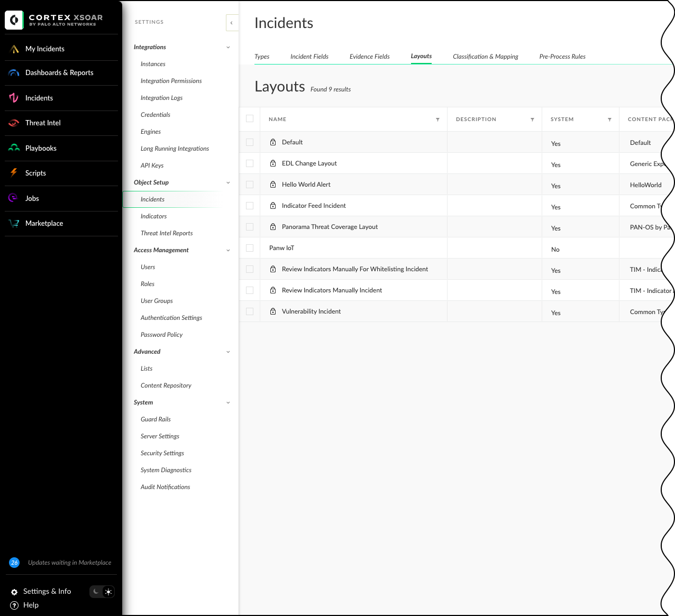Screen dimensions: 675x616
Task: Click the Threat Intel eye icon
Action: click(14, 123)
